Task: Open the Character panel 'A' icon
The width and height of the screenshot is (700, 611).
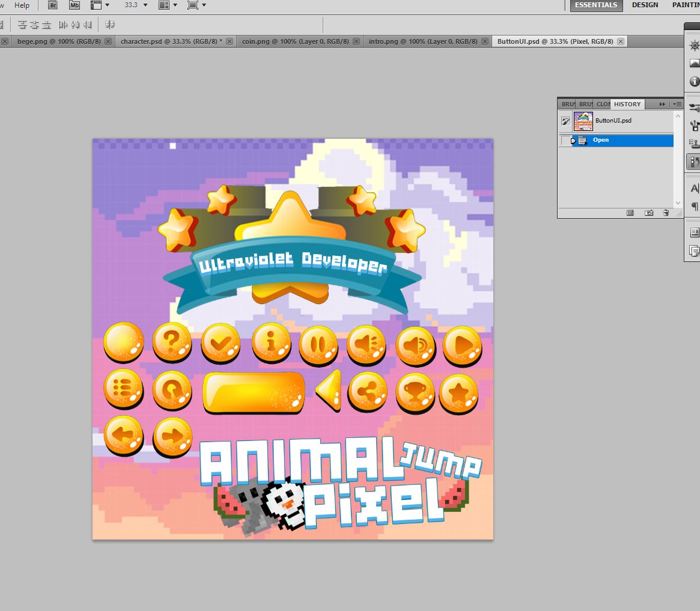Action: (695, 188)
